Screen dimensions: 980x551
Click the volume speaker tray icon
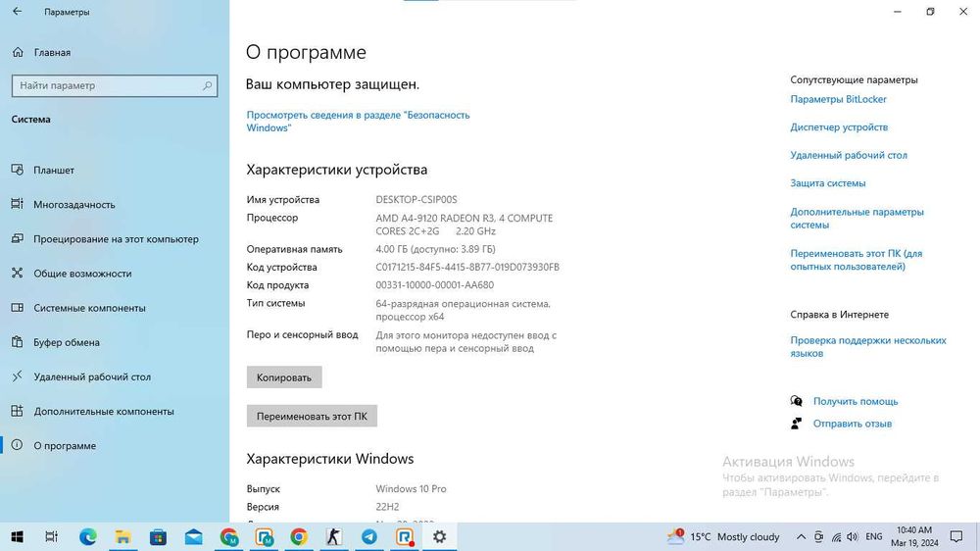[x=853, y=536]
